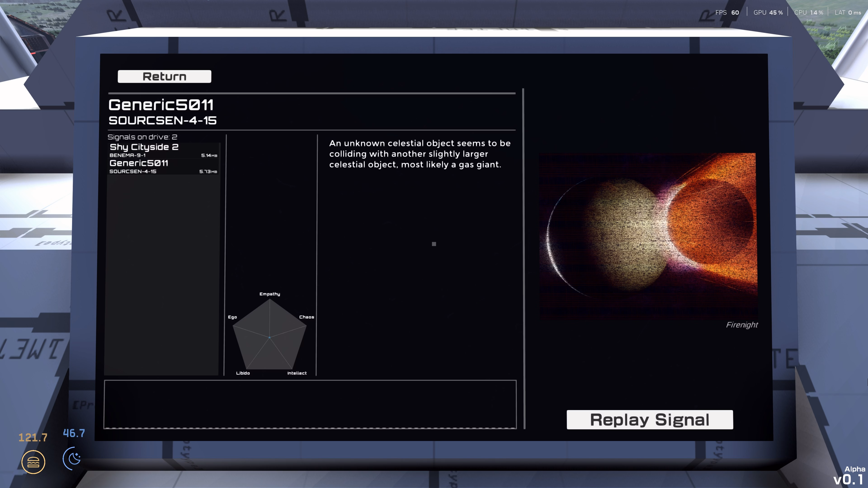Click the 121.7 hunger value

pyautogui.click(x=33, y=437)
